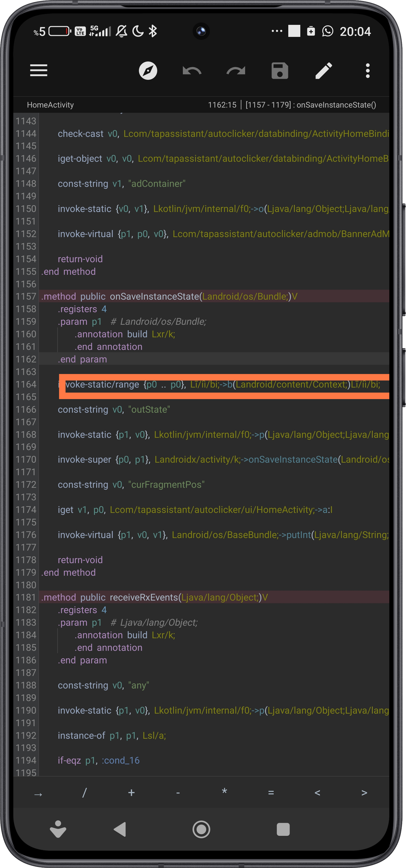Redo the last undone edit
This screenshot has width=406, height=868.
point(236,71)
